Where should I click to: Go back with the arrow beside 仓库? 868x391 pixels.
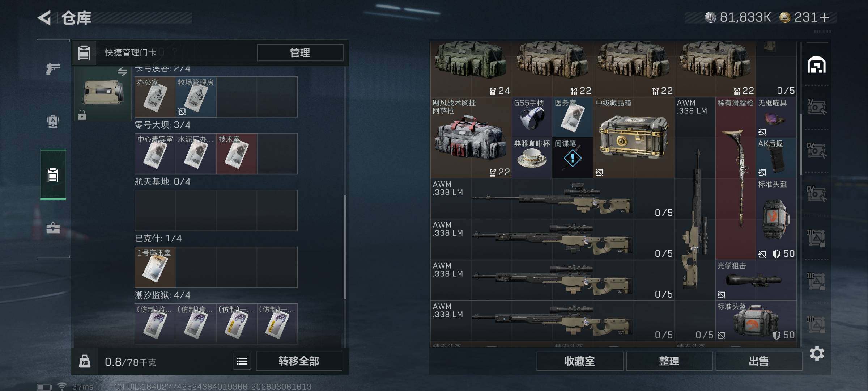tap(44, 18)
